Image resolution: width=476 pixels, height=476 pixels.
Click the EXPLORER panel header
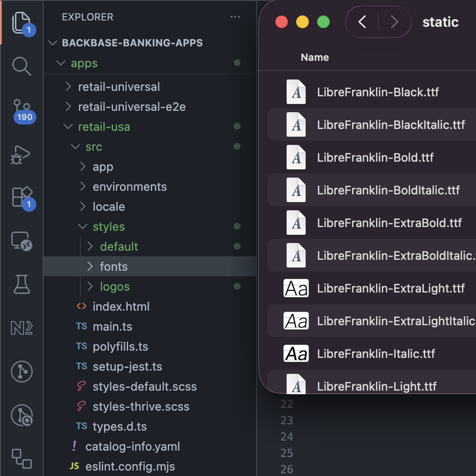pos(87,17)
